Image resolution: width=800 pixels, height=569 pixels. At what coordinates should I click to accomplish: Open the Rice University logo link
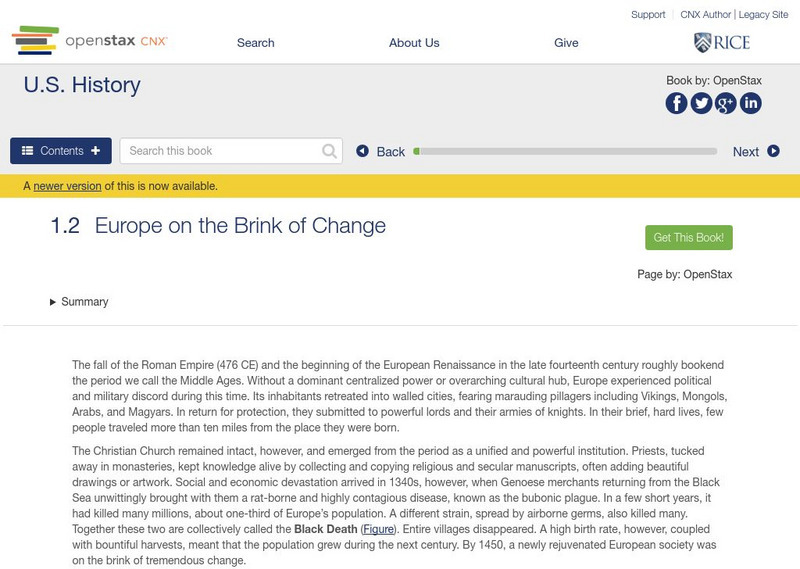click(x=721, y=42)
